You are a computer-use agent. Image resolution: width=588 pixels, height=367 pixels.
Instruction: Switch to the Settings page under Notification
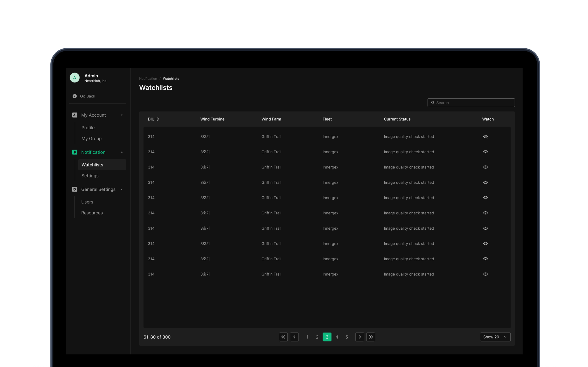(90, 176)
